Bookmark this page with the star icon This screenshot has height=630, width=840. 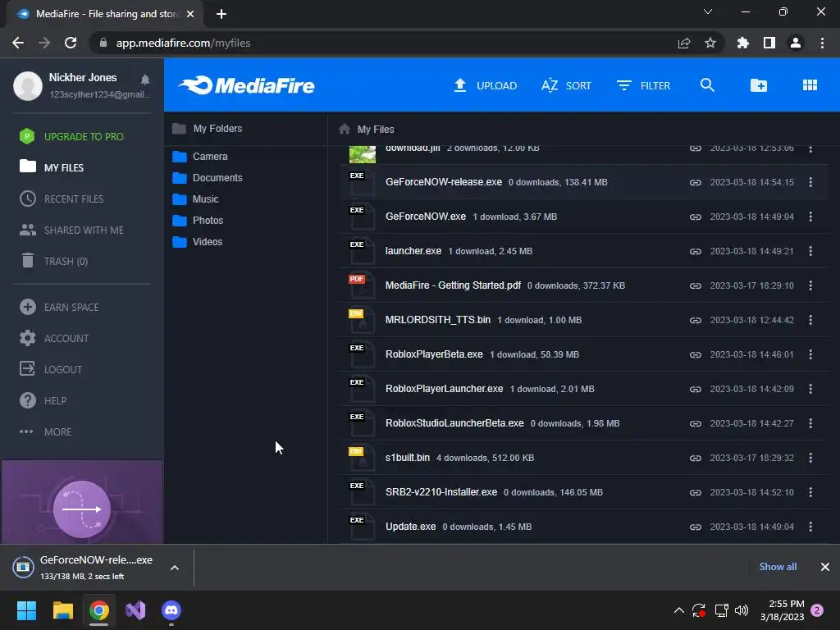[x=710, y=43]
